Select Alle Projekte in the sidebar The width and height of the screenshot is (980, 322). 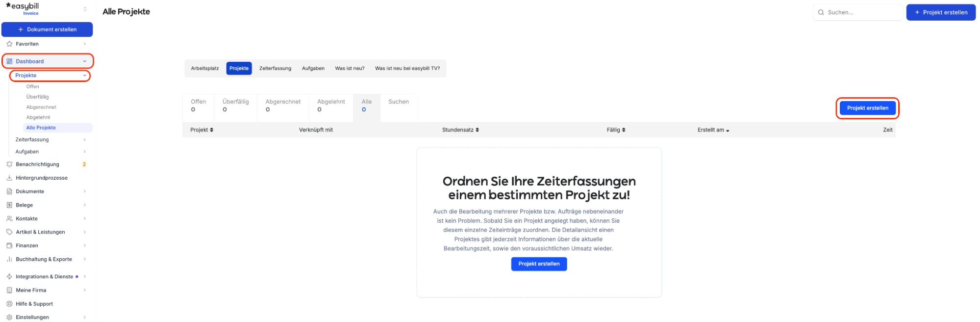(x=58, y=128)
